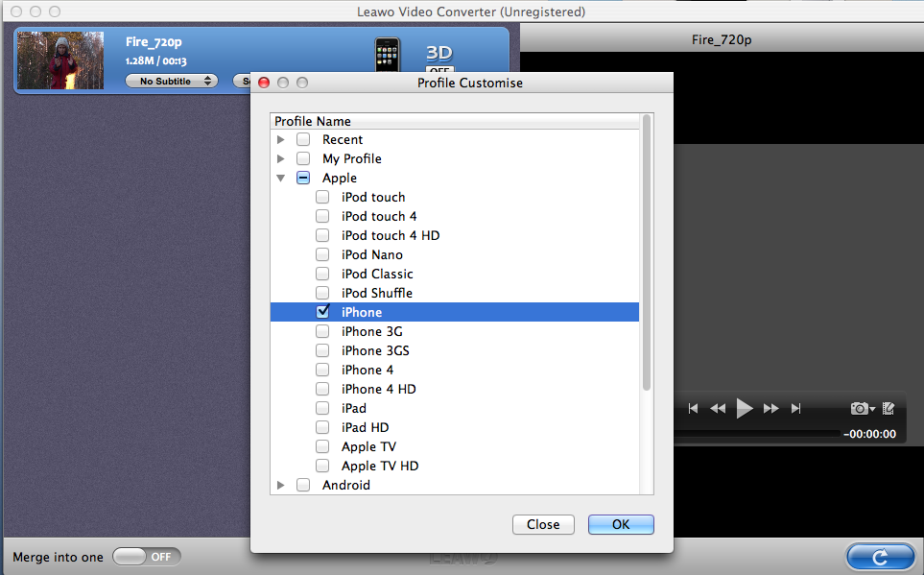The width and height of the screenshot is (924, 575).
Task: Jump to previous track in player
Action: coord(693,408)
